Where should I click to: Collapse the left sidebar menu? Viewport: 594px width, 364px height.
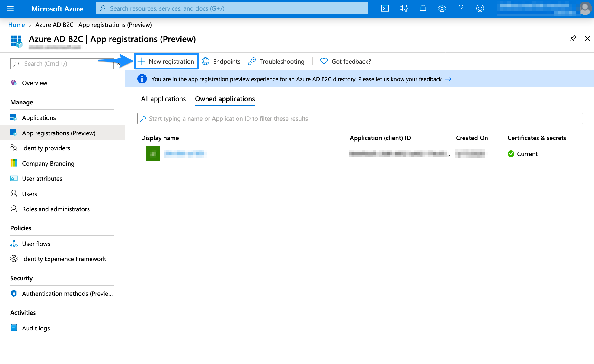coord(119,64)
